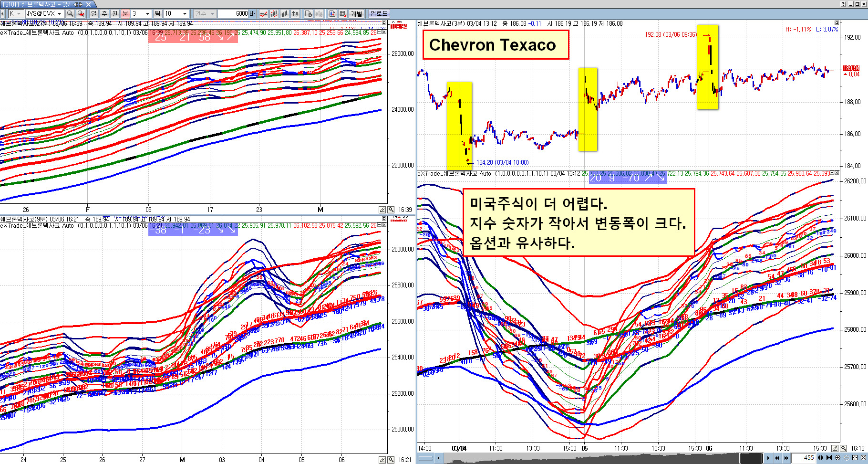Open the minute interval dropdown showing 3
Viewport: 868px width, 464px height.
click(x=147, y=13)
